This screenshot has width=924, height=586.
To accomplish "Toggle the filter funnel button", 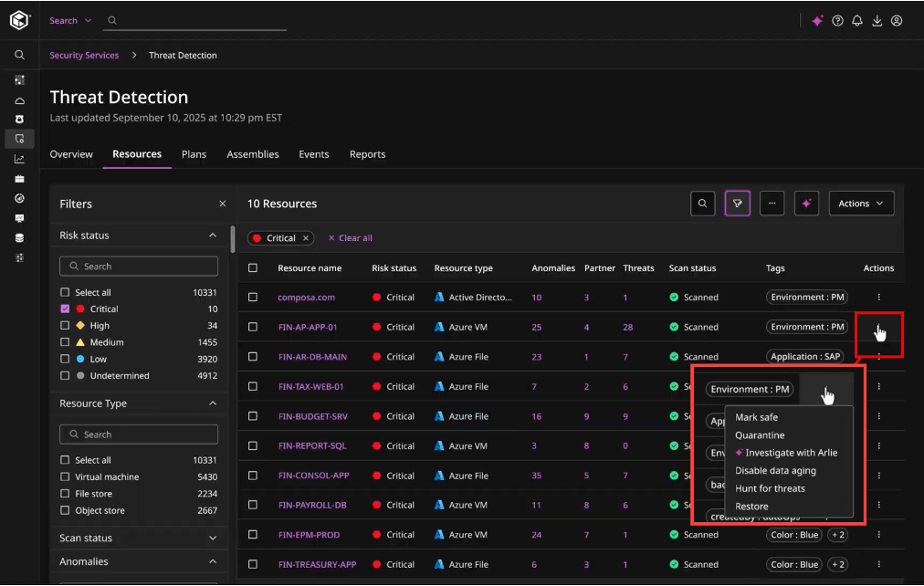I will click(737, 204).
